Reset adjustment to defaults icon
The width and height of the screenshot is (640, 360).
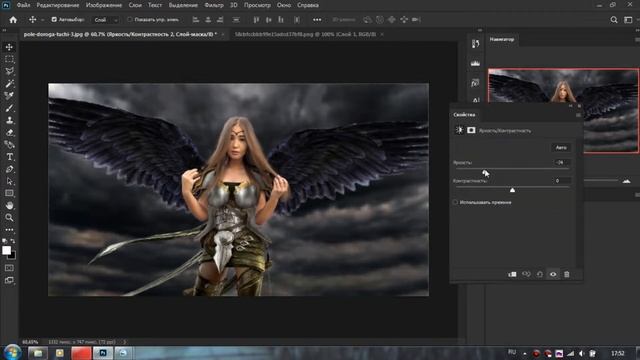click(x=540, y=274)
